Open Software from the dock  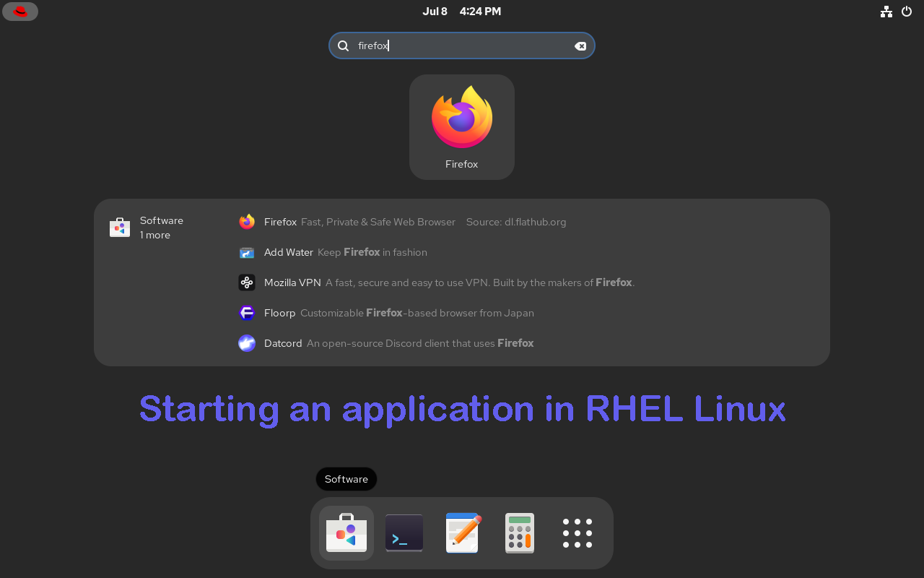[x=346, y=533]
